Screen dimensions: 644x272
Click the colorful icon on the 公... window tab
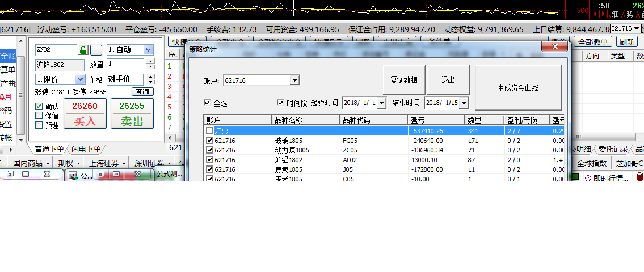click(x=73, y=175)
